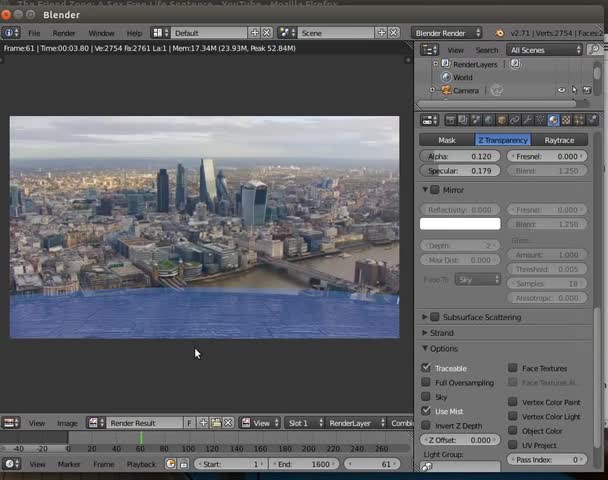Open the File menu
608x480 pixels.
[34, 33]
